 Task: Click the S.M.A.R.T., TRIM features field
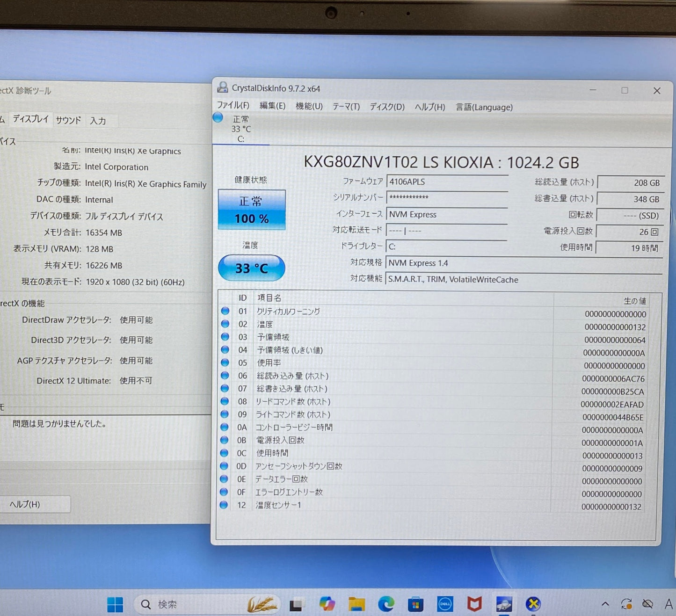click(x=524, y=279)
